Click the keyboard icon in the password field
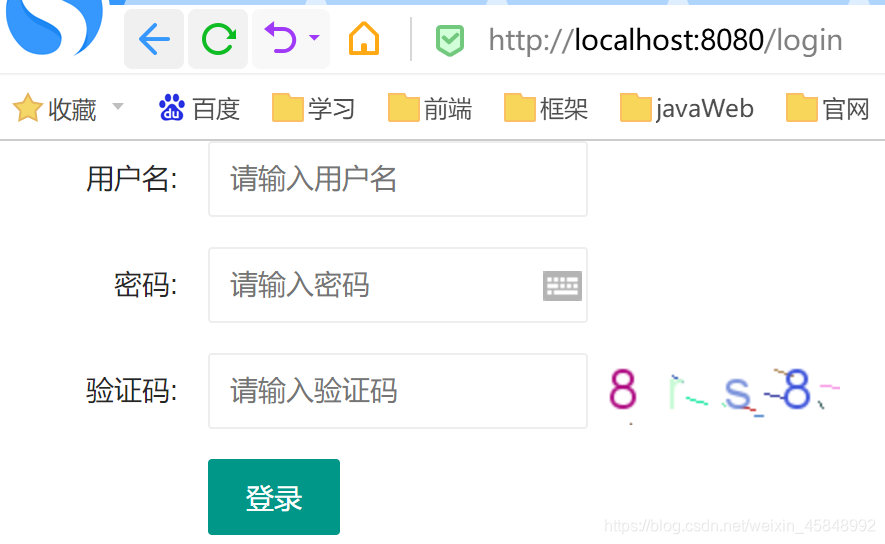The width and height of the screenshot is (885, 544). click(562, 286)
